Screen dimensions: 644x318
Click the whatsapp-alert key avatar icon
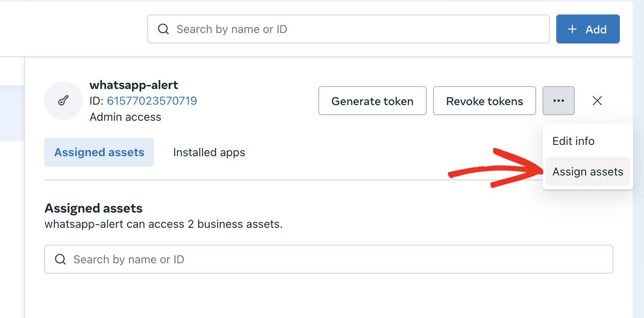tap(64, 101)
